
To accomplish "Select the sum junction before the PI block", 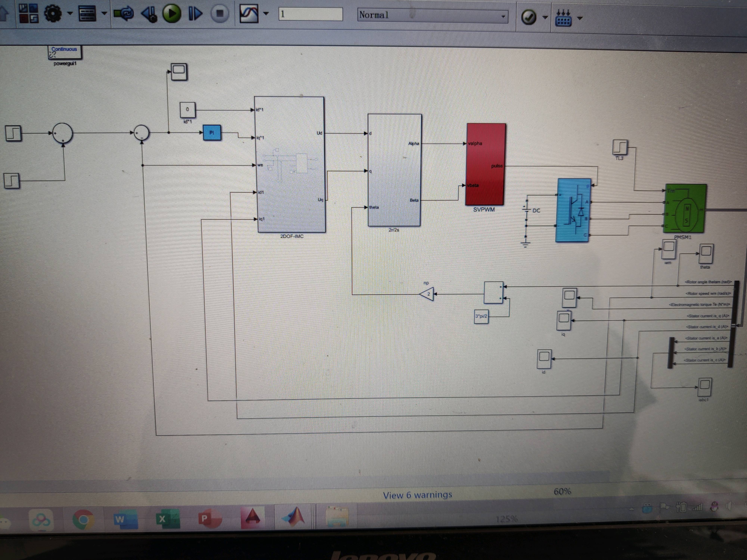I will coord(142,133).
